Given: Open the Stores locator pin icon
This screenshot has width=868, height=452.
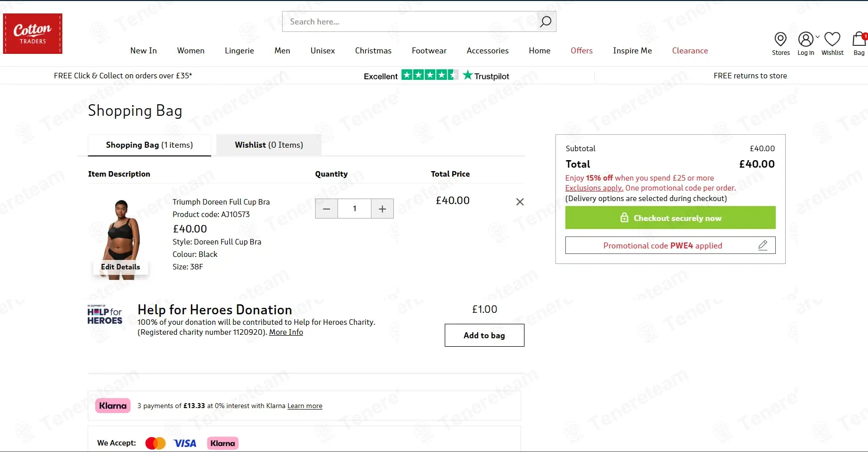Looking at the screenshot, I should click(x=780, y=39).
